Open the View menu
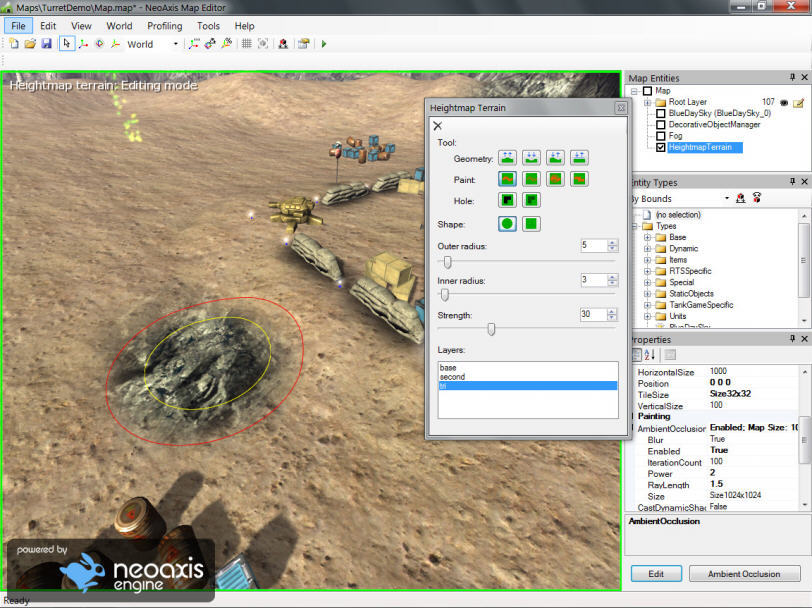The width and height of the screenshot is (812, 608). [81, 26]
